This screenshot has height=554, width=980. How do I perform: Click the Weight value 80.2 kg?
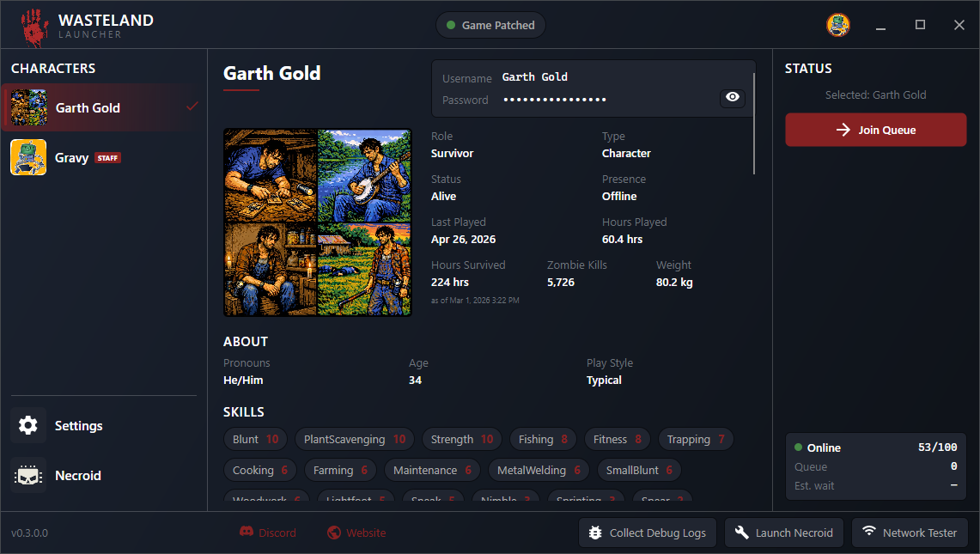674,282
